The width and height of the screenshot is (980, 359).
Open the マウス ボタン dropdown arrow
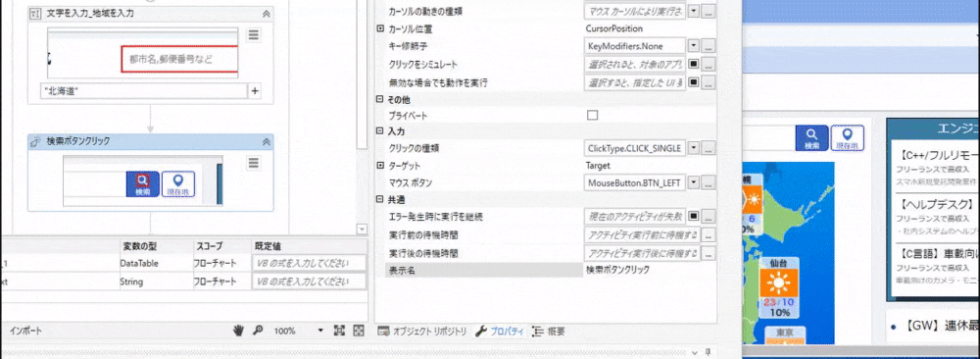tap(693, 183)
